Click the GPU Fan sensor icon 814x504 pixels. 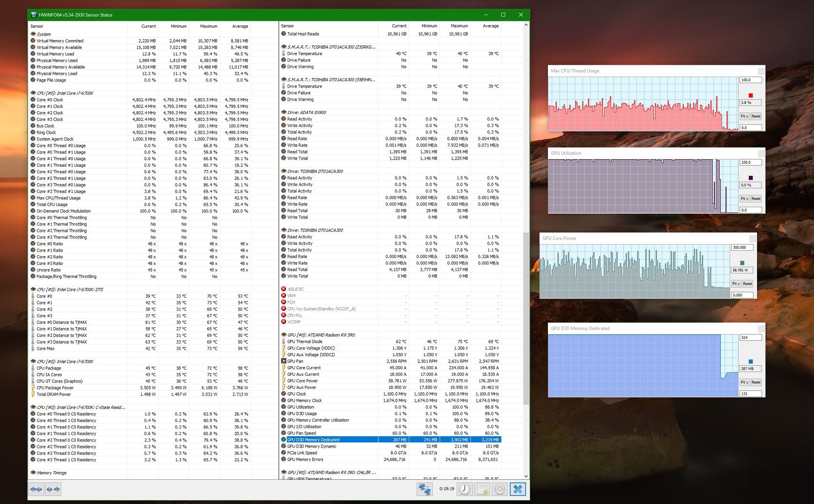[x=283, y=361]
